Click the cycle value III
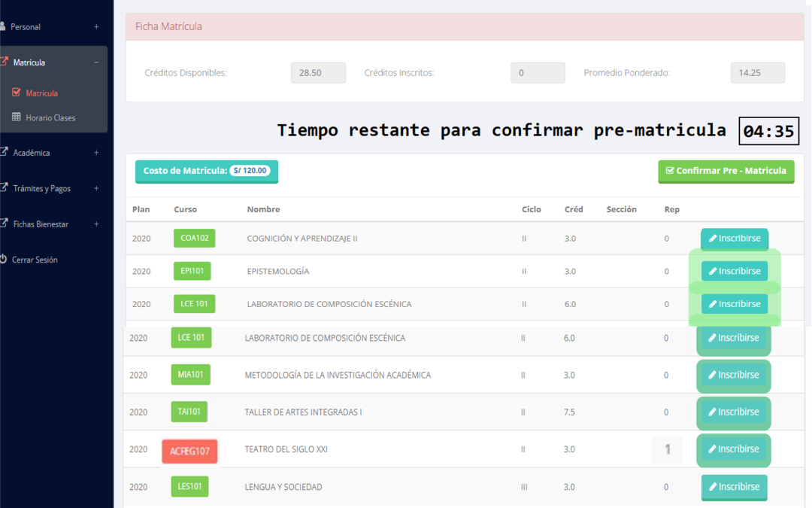This screenshot has height=508, width=812. (x=524, y=487)
